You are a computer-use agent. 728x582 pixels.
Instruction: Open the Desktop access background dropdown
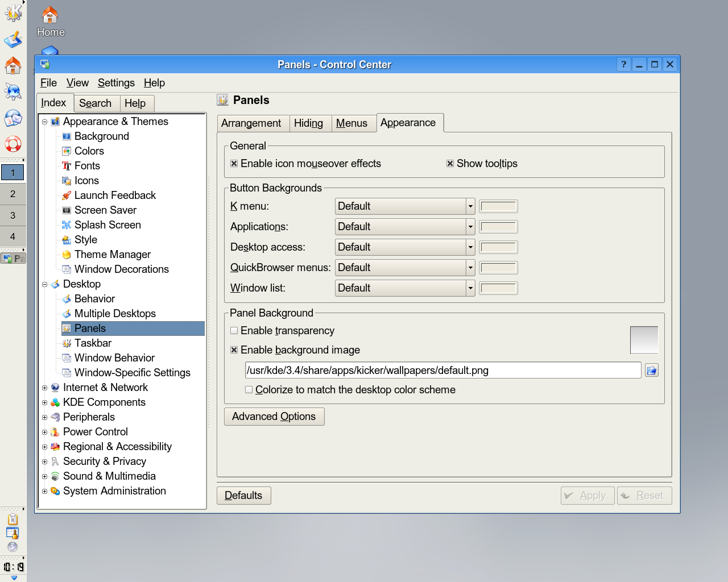[x=405, y=247]
